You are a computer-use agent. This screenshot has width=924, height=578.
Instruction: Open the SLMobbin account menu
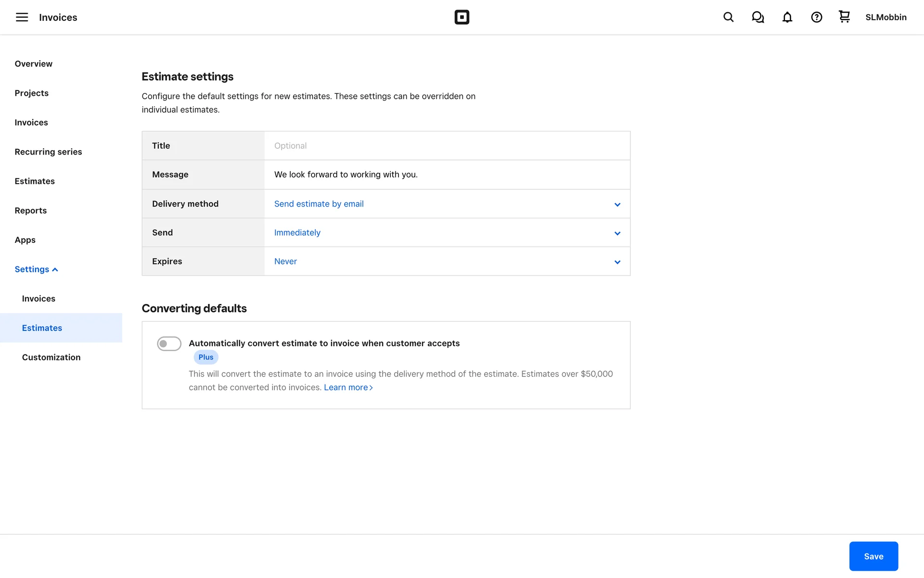(x=885, y=17)
